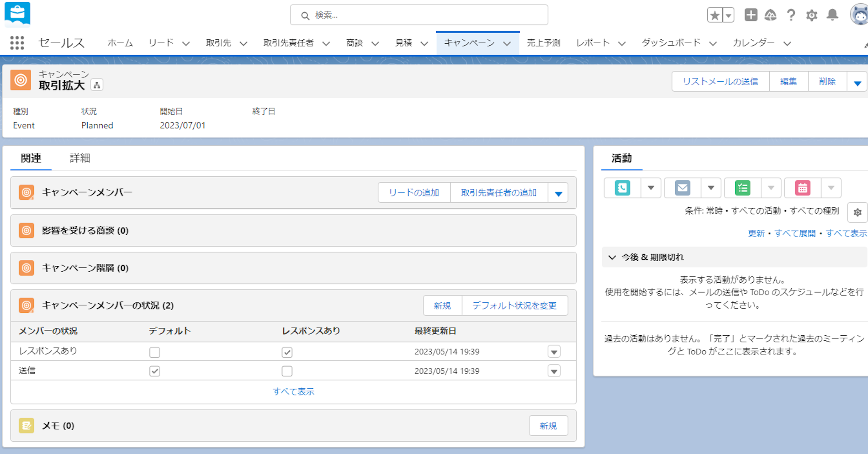868x454 pixels.
Task: Click the favorites star icon
Action: tap(715, 16)
